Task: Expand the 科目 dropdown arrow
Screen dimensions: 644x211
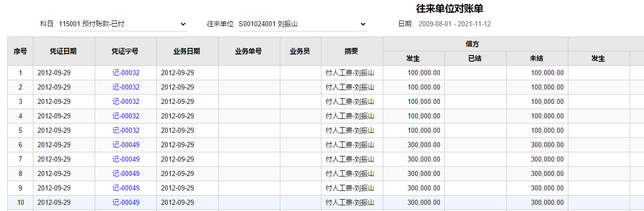Action: (184, 24)
